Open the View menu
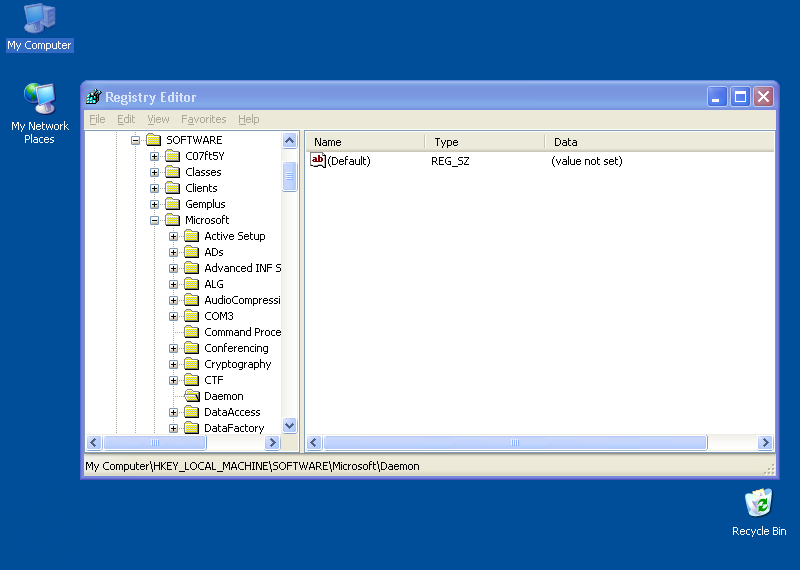Viewport: 800px width, 570px height. [158, 119]
